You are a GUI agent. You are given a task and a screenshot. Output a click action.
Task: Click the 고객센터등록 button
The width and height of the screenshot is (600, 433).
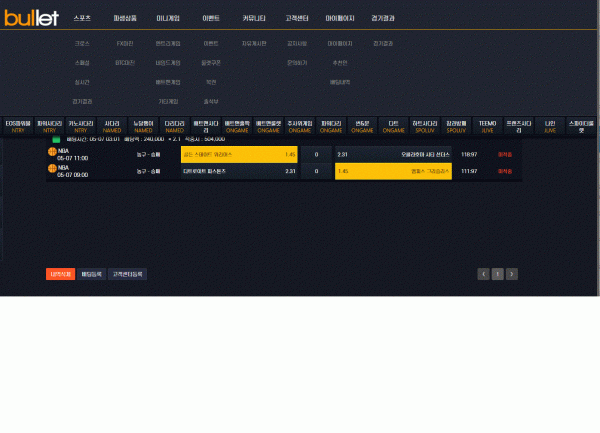(x=127, y=274)
